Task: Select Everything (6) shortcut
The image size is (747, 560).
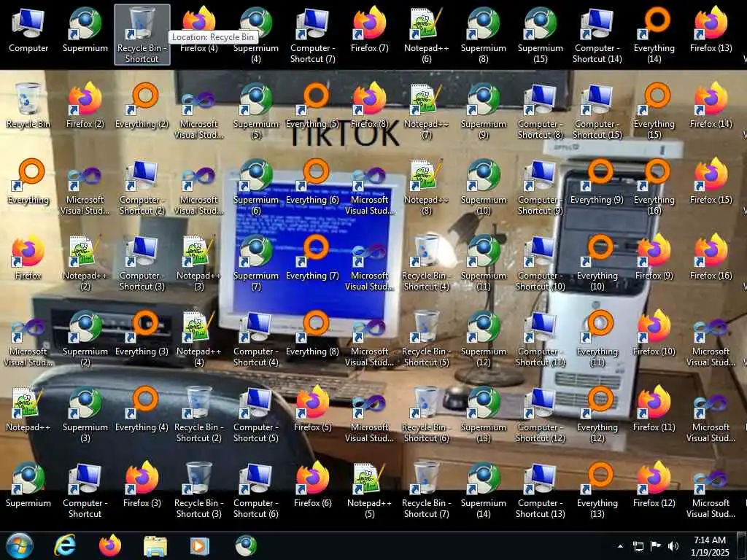Action: pyautogui.click(x=312, y=181)
